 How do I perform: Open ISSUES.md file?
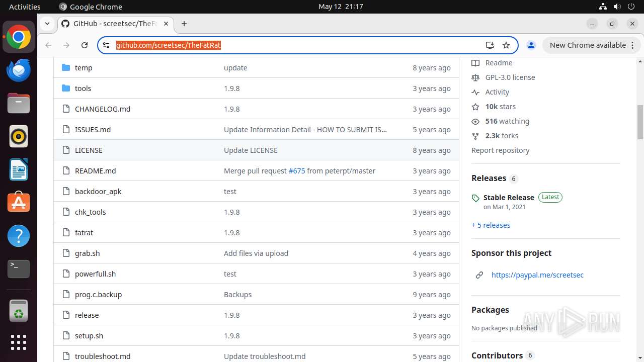(93, 129)
